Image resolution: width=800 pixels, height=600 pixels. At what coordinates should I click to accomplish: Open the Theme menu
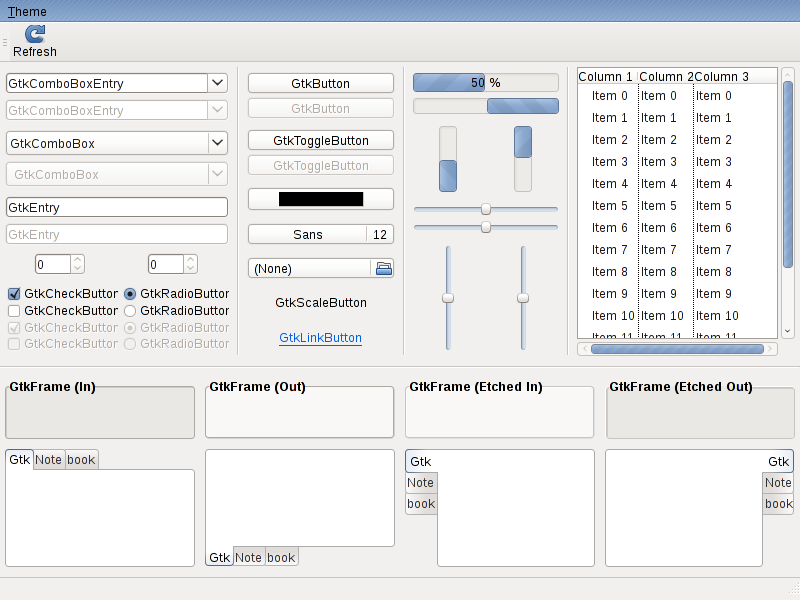tap(27, 11)
